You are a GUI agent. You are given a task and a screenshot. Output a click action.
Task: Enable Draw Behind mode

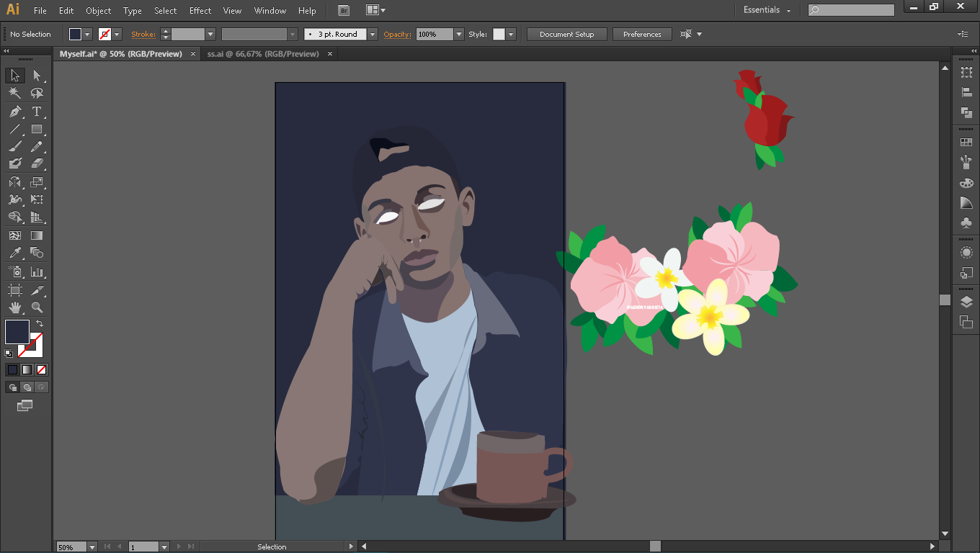27,387
